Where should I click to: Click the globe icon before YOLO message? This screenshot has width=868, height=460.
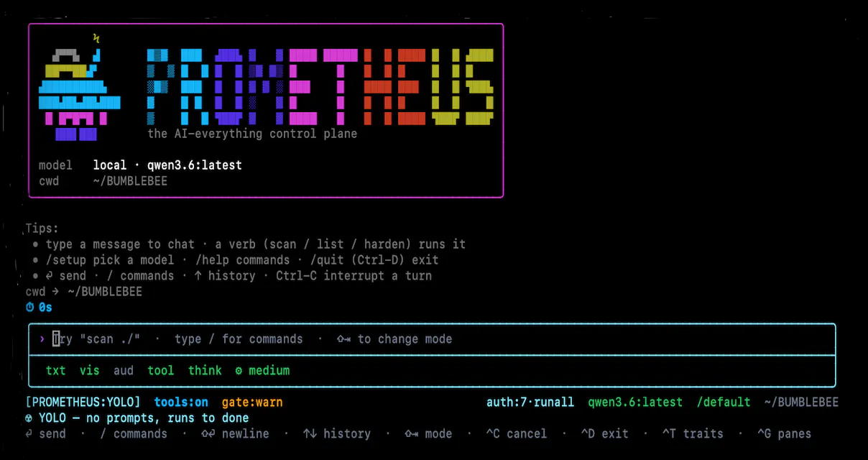(x=29, y=418)
